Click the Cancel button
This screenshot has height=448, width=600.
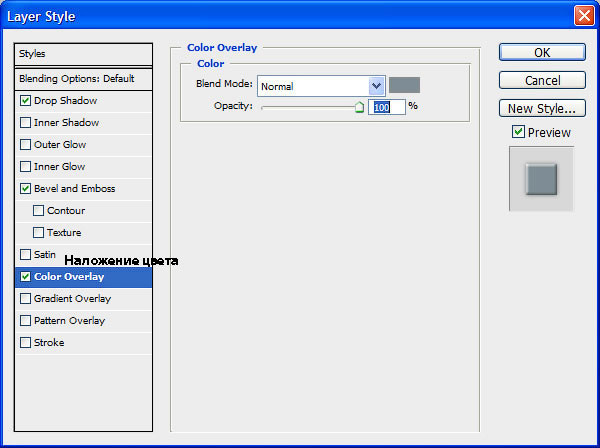542,80
